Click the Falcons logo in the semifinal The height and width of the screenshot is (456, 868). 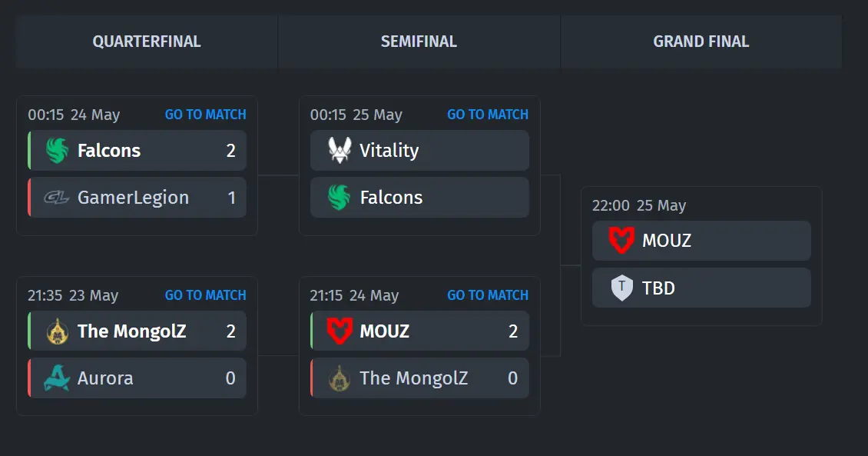(x=340, y=198)
